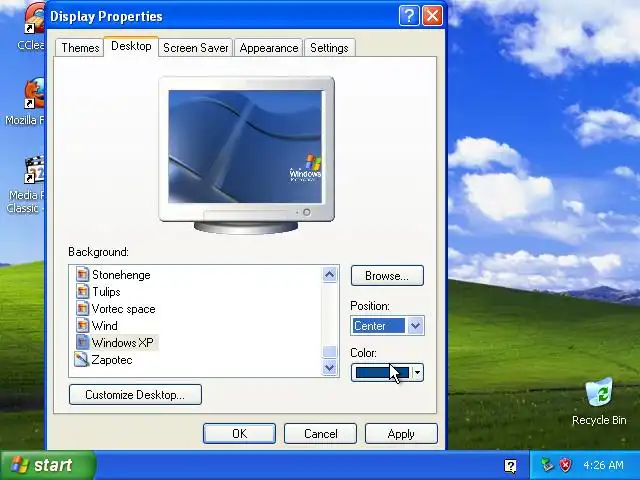Click the Tulips wallpaper icon
This screenshot has width=640, height=480.
click(82, 291)
